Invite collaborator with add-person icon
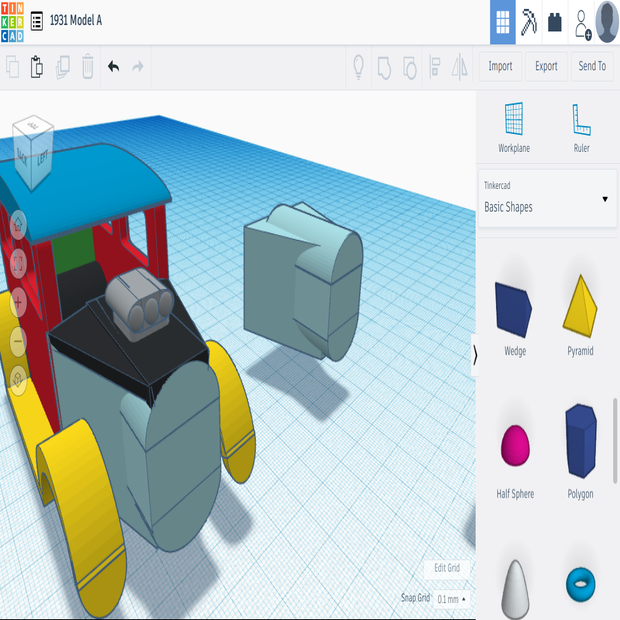The image size is (620, 620). [x=582, y=24]
